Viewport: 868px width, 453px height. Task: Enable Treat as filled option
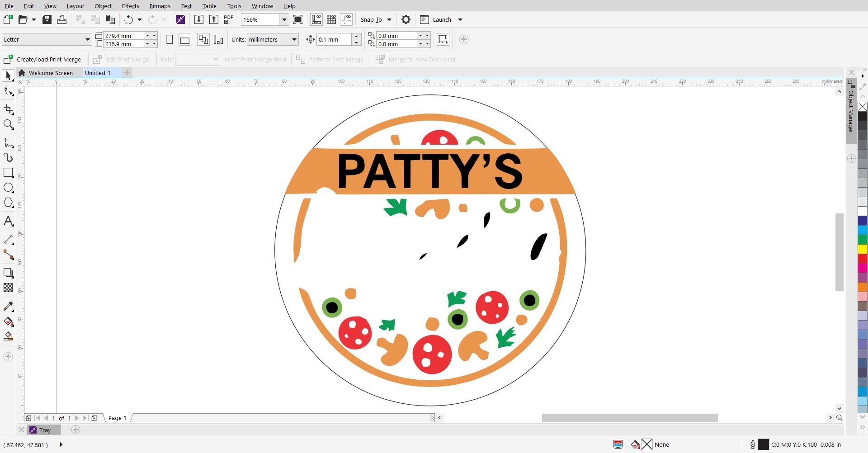[443, 39]
